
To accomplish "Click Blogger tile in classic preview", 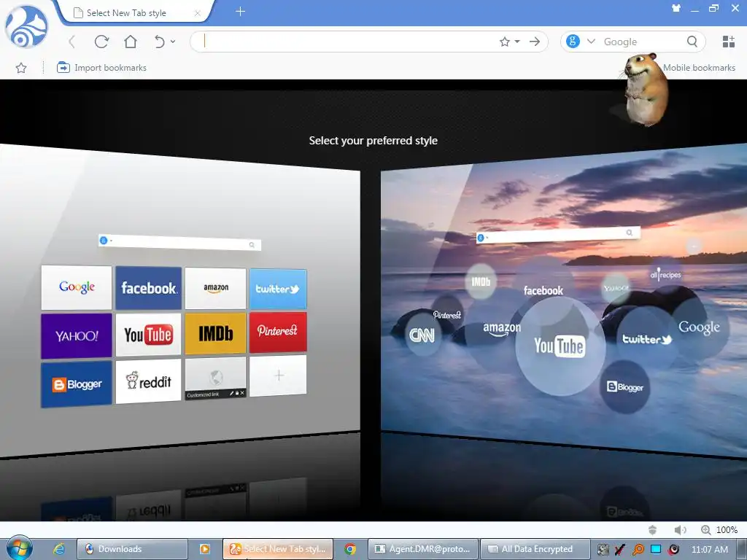I will coord(77,384).
